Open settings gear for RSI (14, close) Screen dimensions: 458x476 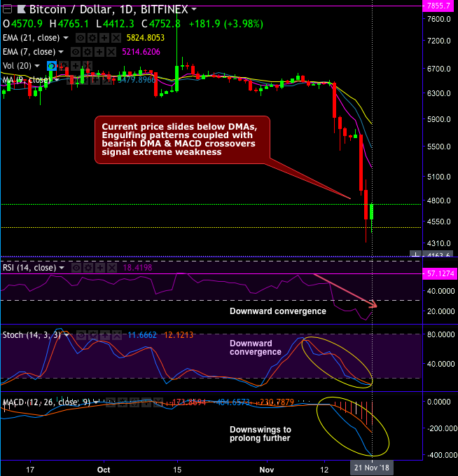pyautogui.click(x=88, y=268)
